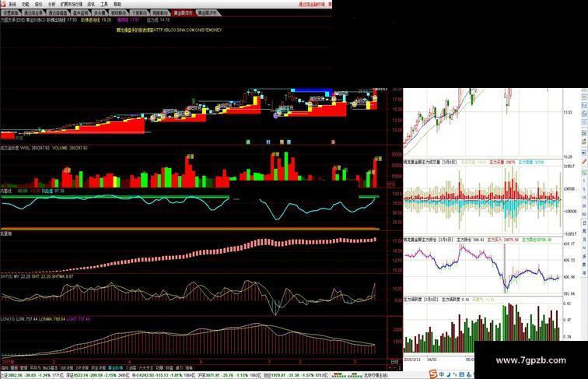Click the red app logo icon
588x379 pixels.
(3, 4)
